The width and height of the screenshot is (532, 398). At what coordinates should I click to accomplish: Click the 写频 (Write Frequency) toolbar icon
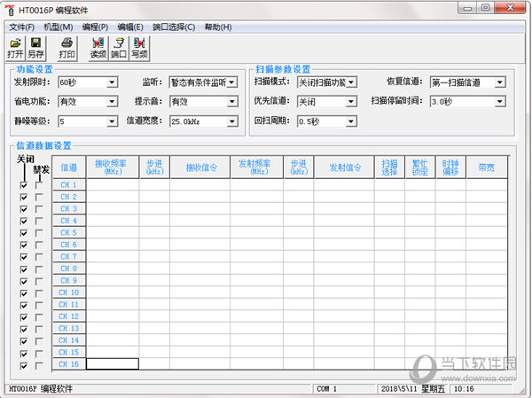point(139,48)
